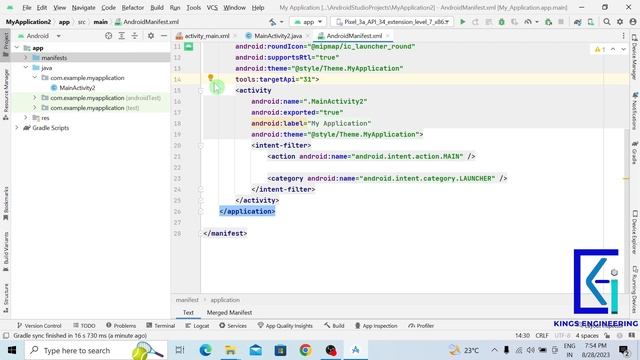640x360 pixels.
Task: Expand com.example.myapplication (androidTest) package
Action: (x=35, y=98)
